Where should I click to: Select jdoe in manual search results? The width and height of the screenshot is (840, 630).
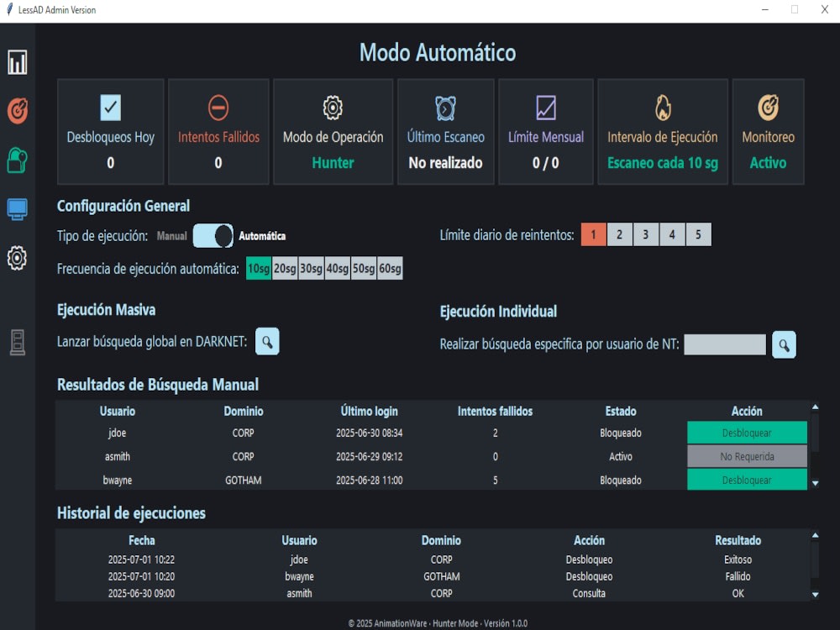pos(118,433)
